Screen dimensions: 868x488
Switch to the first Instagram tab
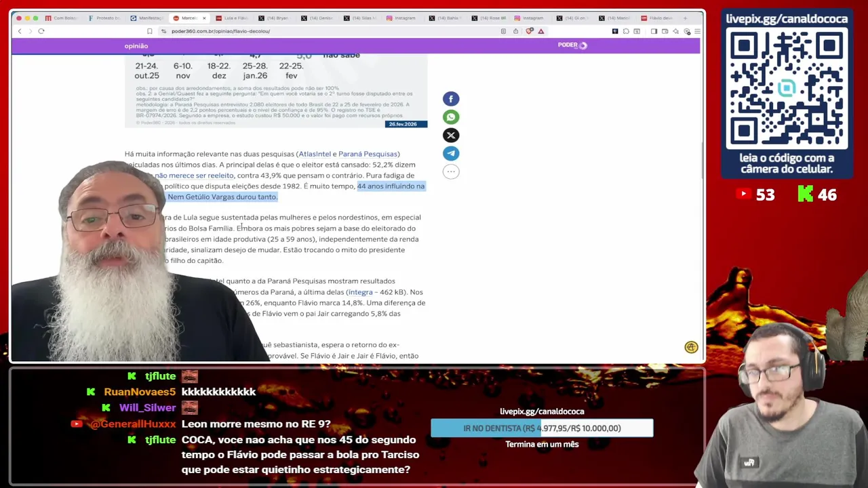pyautogui.click(x=402, y=18)
